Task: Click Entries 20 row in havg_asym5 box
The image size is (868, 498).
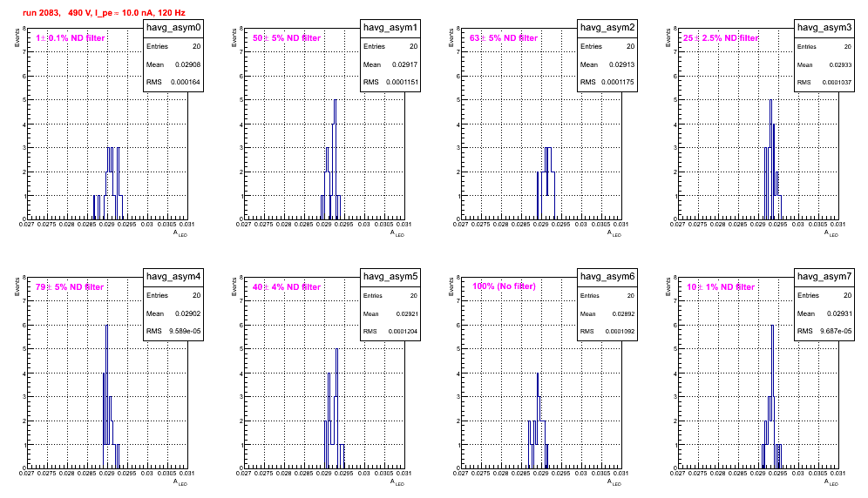Action: coord(390,295)
